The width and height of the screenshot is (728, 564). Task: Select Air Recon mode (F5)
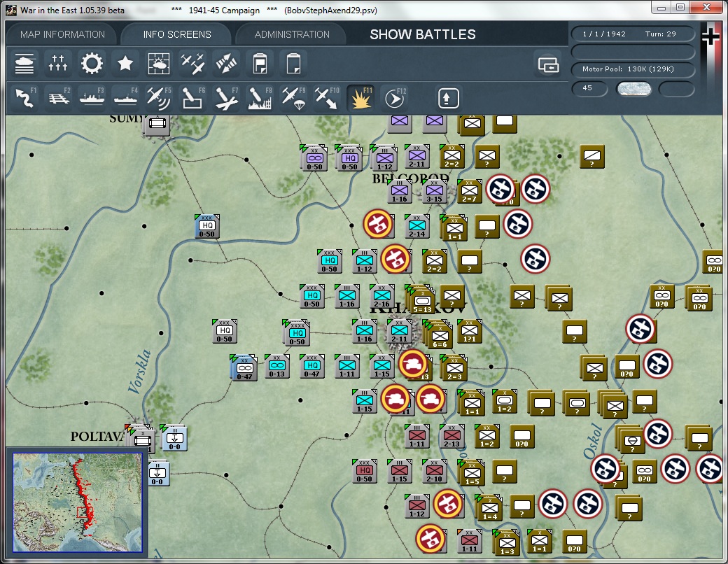click(158, 98)
